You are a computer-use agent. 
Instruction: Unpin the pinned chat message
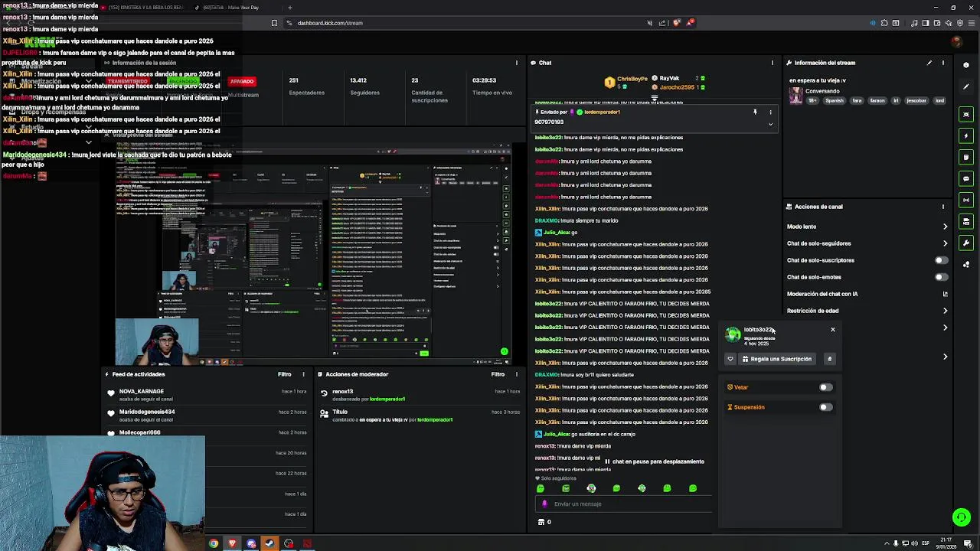pos(755,112)
